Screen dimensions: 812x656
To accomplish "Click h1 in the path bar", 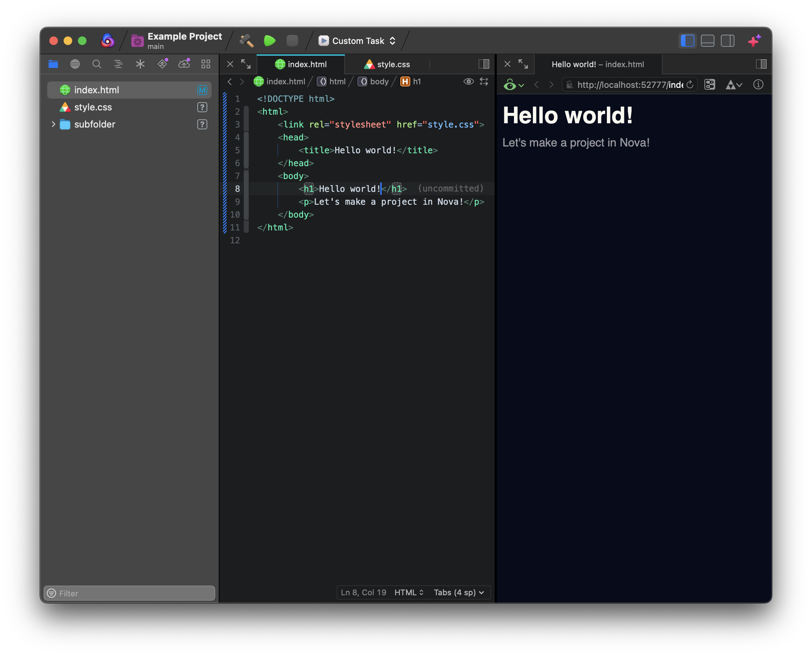I will [x=411, y=81].
